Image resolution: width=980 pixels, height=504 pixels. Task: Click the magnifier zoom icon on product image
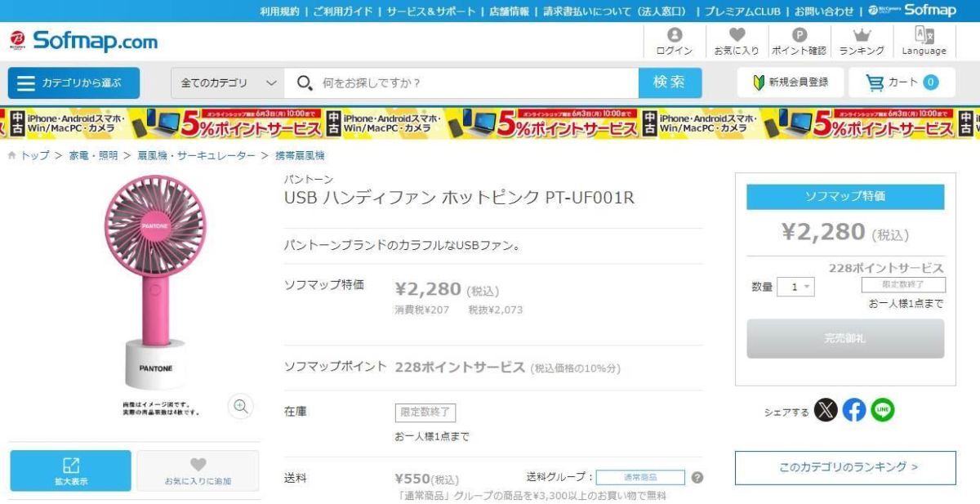[x=240, y=406]
